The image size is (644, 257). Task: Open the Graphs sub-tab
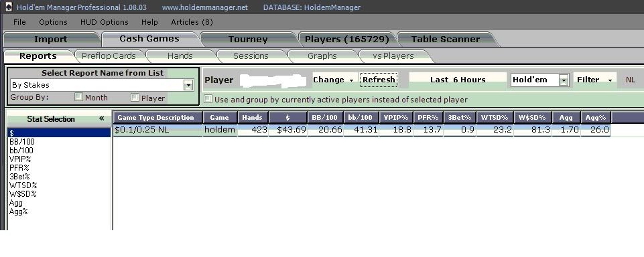pos(322,56)
